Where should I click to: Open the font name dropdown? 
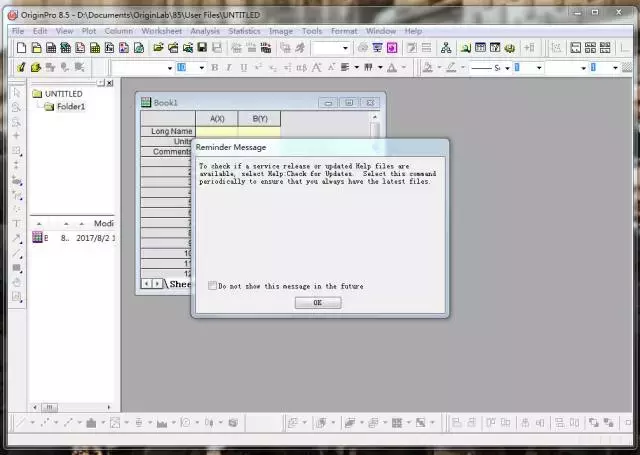(169, 68)
